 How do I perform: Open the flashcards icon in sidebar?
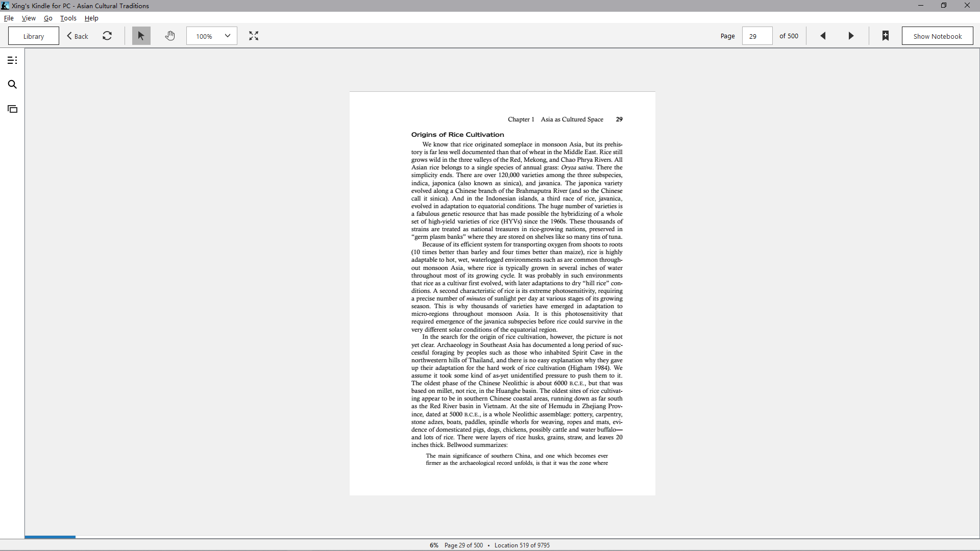(x=12, y=109)
